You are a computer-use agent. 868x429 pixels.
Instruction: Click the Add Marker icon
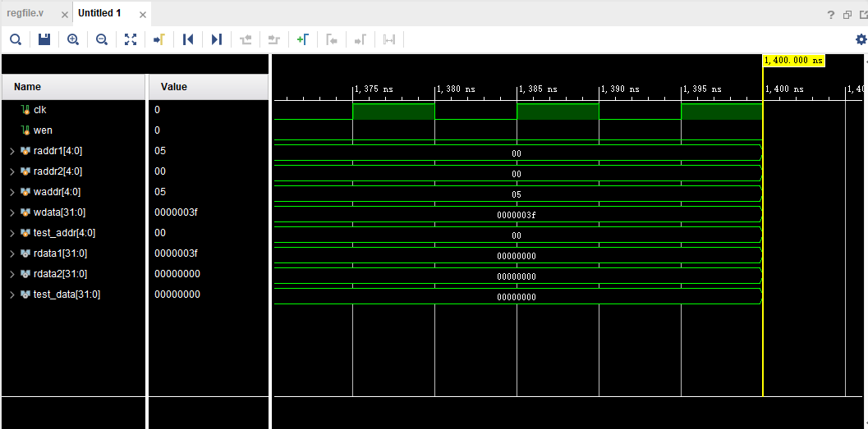302,39
